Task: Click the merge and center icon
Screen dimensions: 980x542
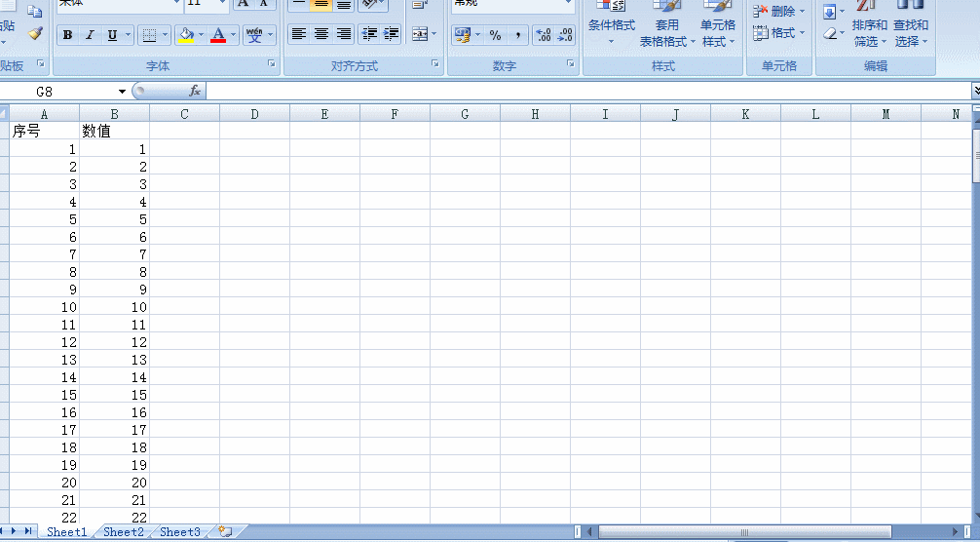Action: tap(420, 34)
